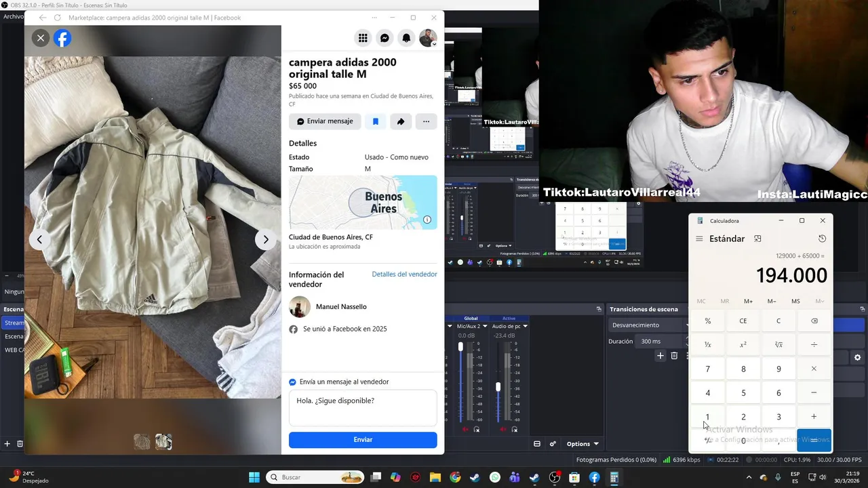Click the calculator multiply key
868x488 pixels.
[814, 369]
